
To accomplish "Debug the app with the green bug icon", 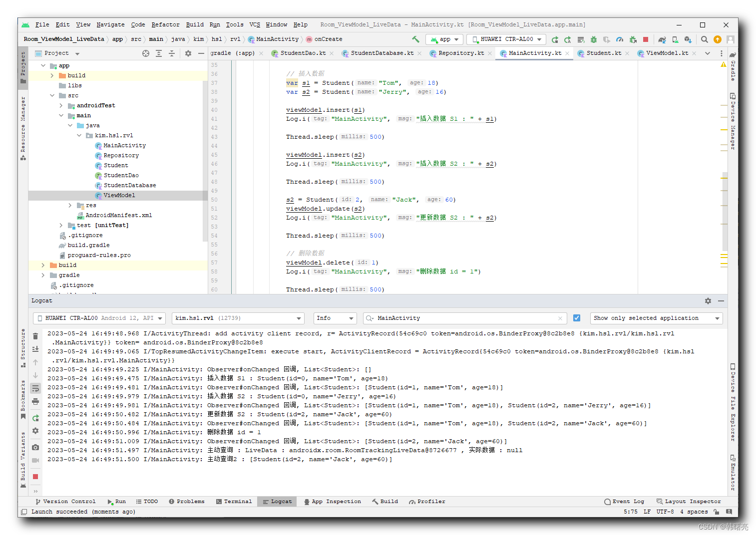I will [x=593, y=39].
